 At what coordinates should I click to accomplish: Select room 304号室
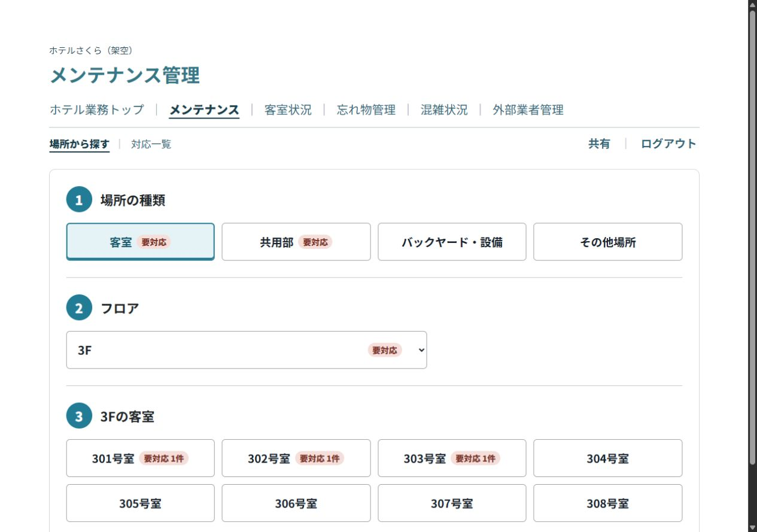click(x=608, y=458)
